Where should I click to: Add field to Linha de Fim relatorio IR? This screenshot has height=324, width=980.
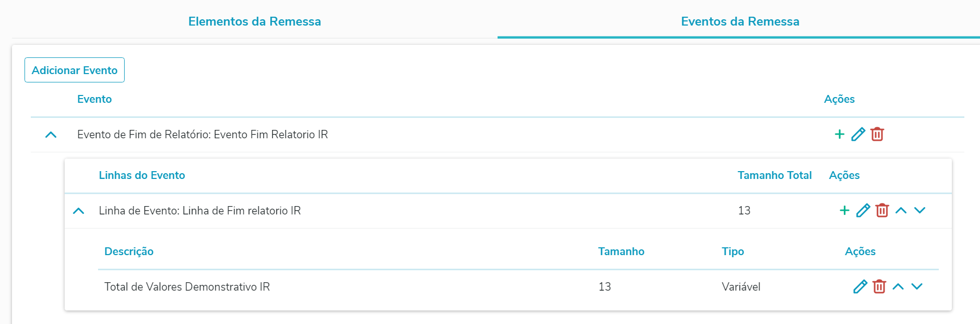click(x=844, y=211)
